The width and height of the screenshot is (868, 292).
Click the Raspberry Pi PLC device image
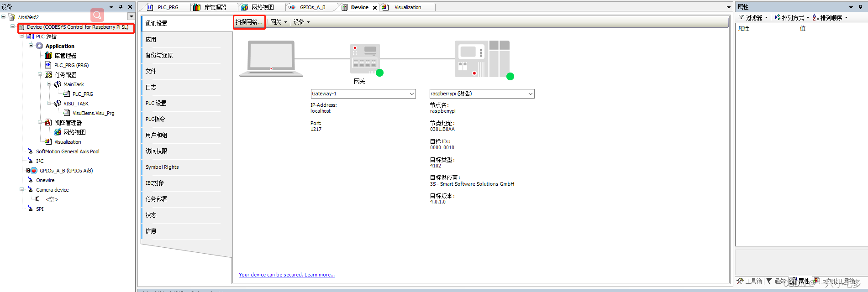point(482,59)
